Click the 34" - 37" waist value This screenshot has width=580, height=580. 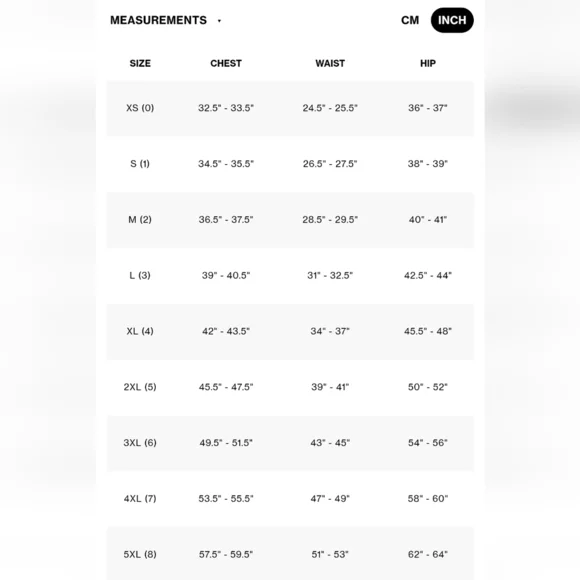click(x=330, y=331)
